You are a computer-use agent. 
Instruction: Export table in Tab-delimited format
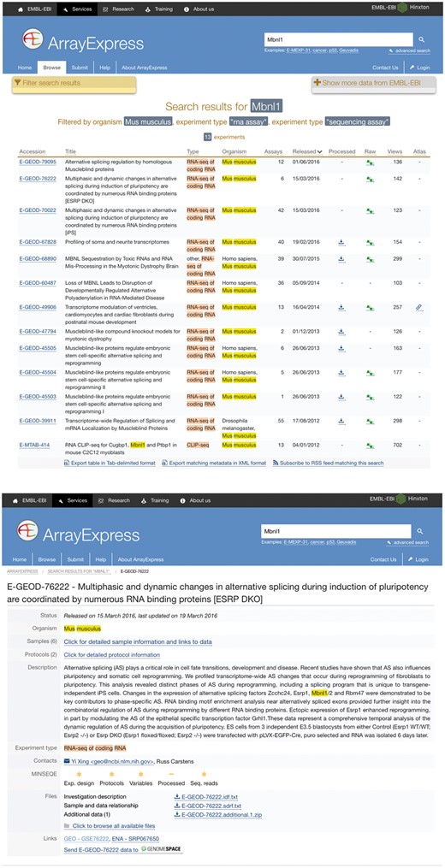[x=111, y=464]
